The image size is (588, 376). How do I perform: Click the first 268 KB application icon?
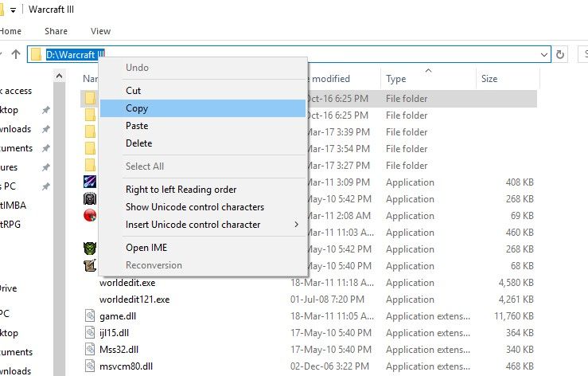(x=90, y=198)
